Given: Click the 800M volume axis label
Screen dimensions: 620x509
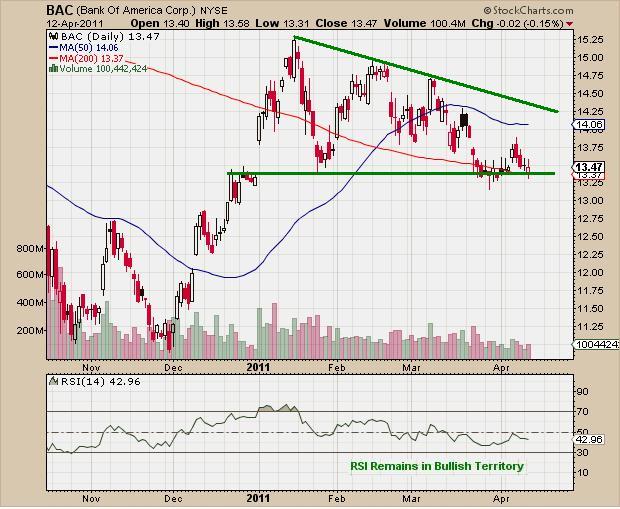Looking at the screenshot, I should click(x=30, y=249).
